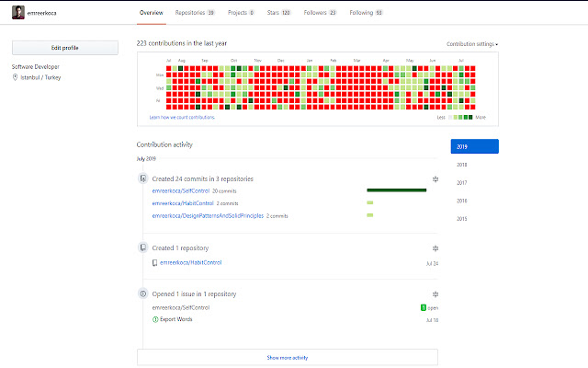Open the Projects tab

click(241, 12)
